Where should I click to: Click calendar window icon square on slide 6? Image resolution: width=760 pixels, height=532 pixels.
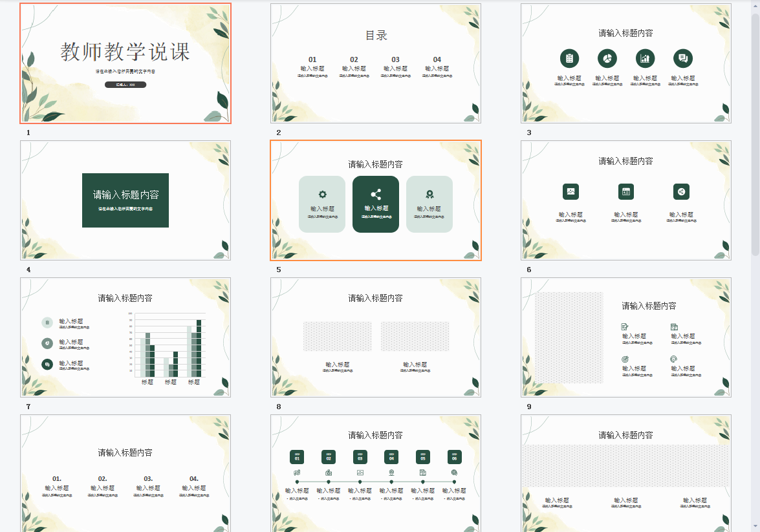tap(625, 191)
